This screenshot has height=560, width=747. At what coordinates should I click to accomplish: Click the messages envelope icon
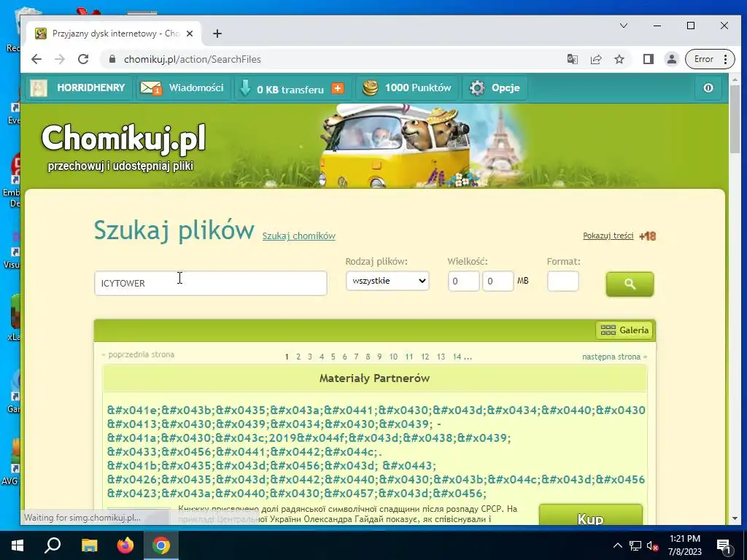point(151,87)
